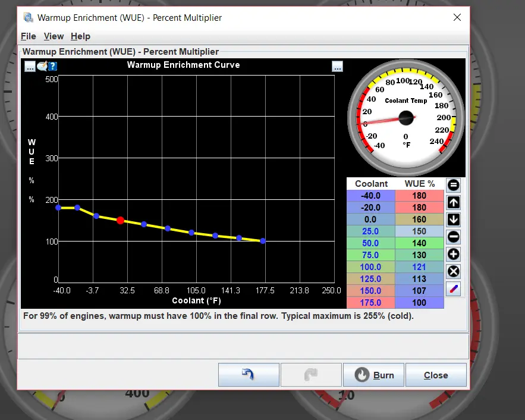Open the blue question mark help icon

point(52,66)
